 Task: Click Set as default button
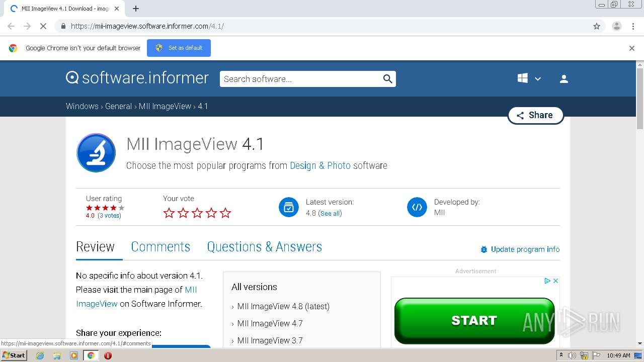point(179,48)
